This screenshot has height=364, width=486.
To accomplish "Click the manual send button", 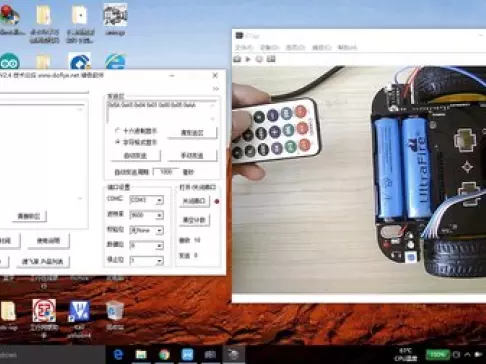I will pyautogui.click(x=192, y=155).
